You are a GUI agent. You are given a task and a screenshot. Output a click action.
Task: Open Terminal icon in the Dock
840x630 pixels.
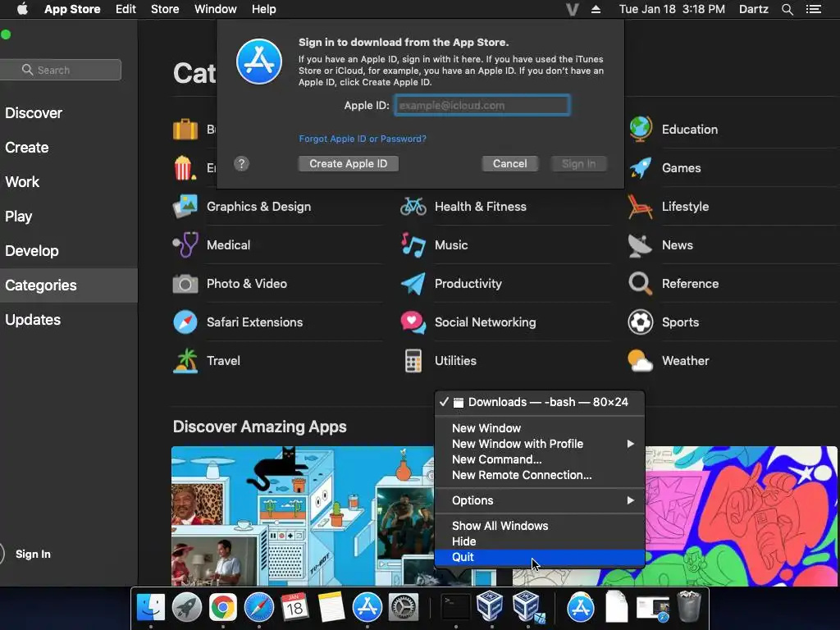click(456, 607)
